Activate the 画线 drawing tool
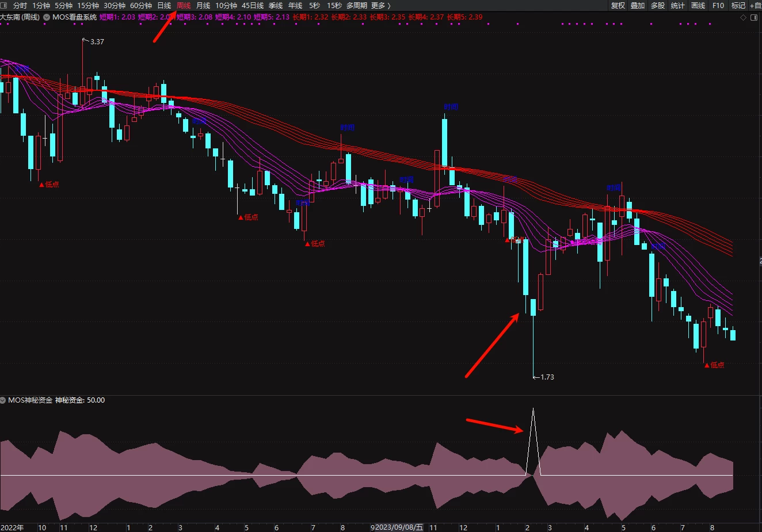The image size is (762, 532). tap(698, 6)
